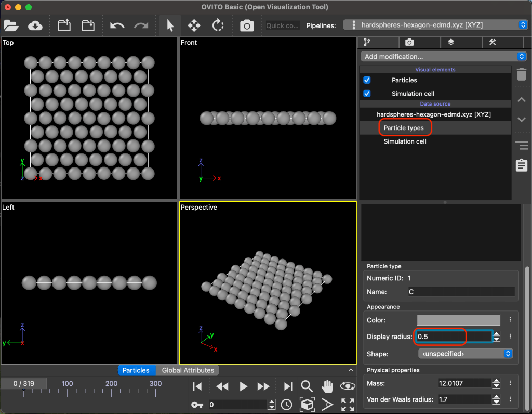Click the load remote file cloud icon
The height and width of the screenshot is (414, 532).
pos(35,25)
